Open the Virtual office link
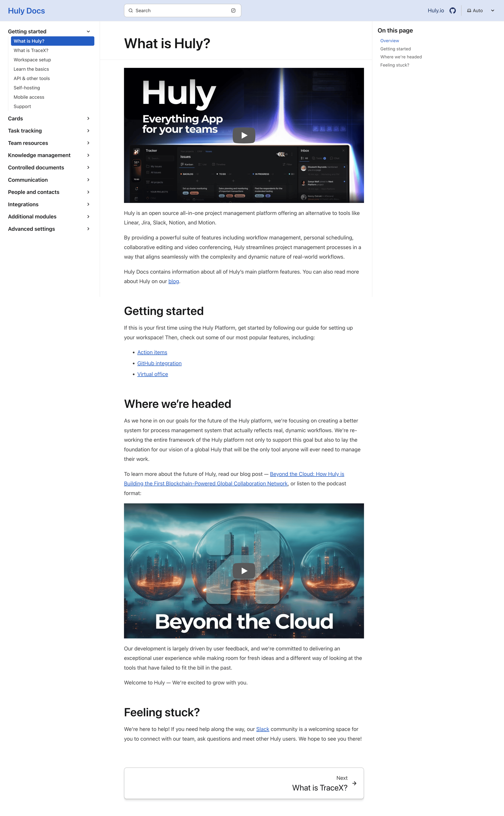Screen dimensions: 504x816 153,374
